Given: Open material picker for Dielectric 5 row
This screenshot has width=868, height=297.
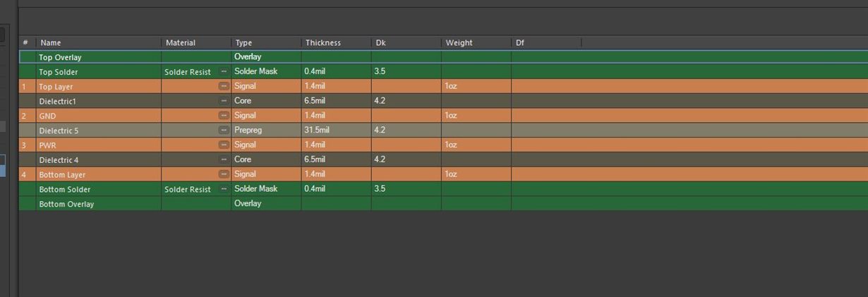Looking at the screenshot, I should click(224, 130).
